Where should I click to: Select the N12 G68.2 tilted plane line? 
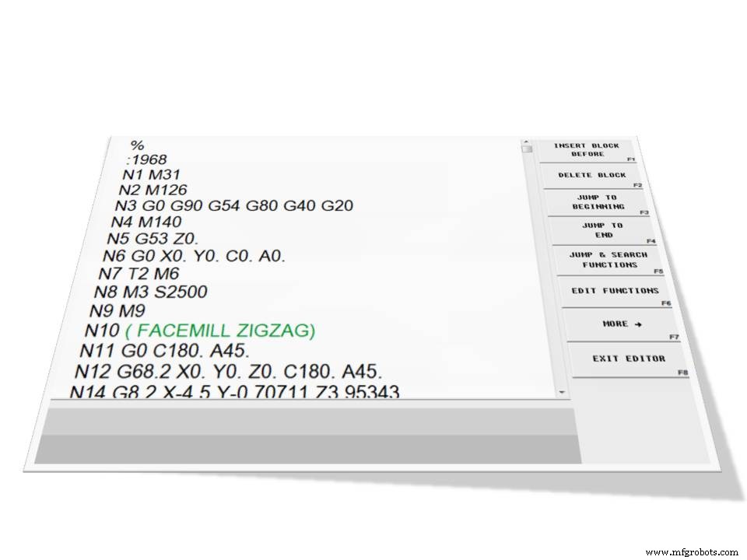tap(226, 372)
